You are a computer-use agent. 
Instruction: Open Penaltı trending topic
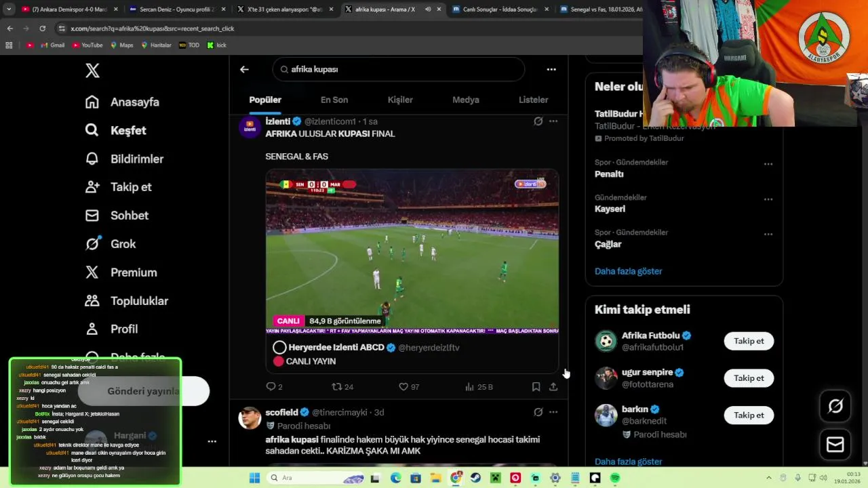(x=609, y=174)
